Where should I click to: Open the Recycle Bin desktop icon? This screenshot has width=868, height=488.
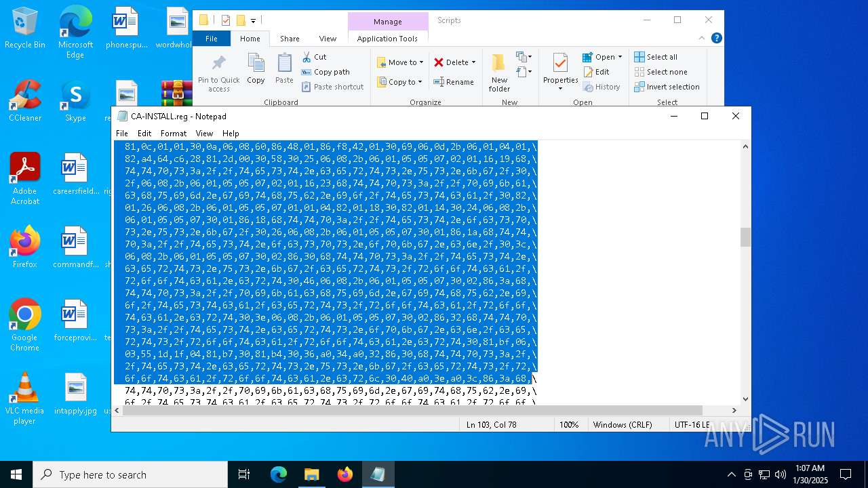pyautogui.click(x=25, y=28)
